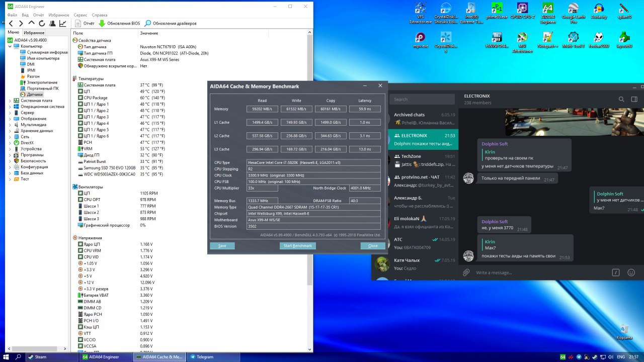Select Суммарная информация tree item
This screenshot has width=644, height=362.
(43, 52)
